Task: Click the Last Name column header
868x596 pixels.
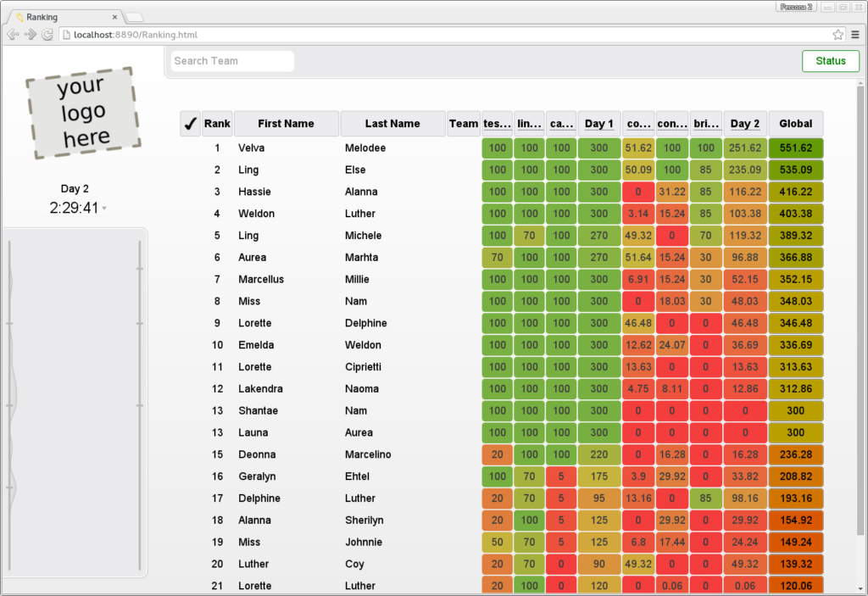Action: (392, 124)
